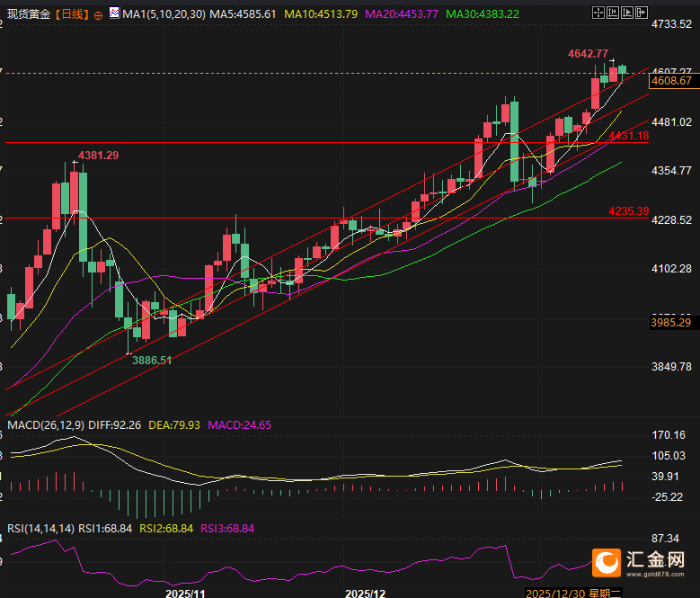Click the MACD(26,12,9) indicator label
Viewport: 700px width, 598px height.
(46, 424)
